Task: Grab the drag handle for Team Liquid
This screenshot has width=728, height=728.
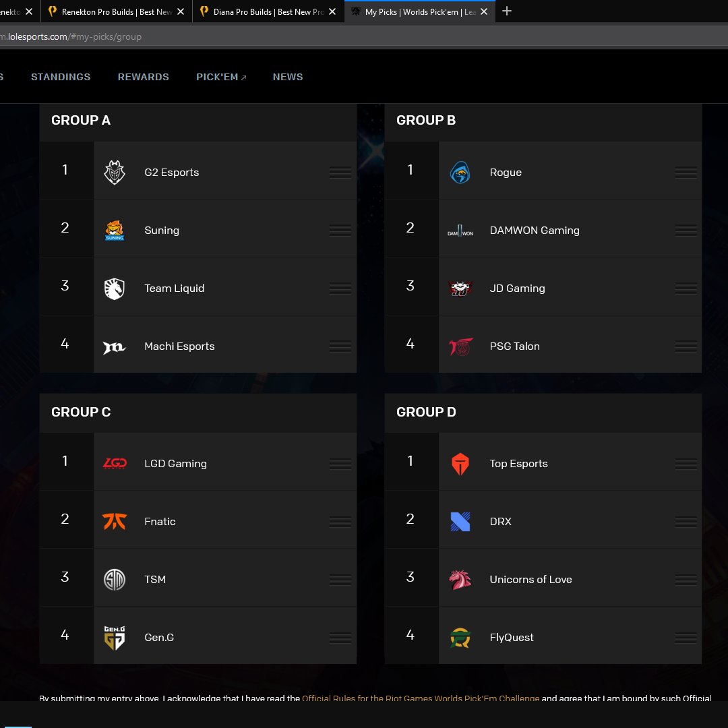Action: click(340, 289)
